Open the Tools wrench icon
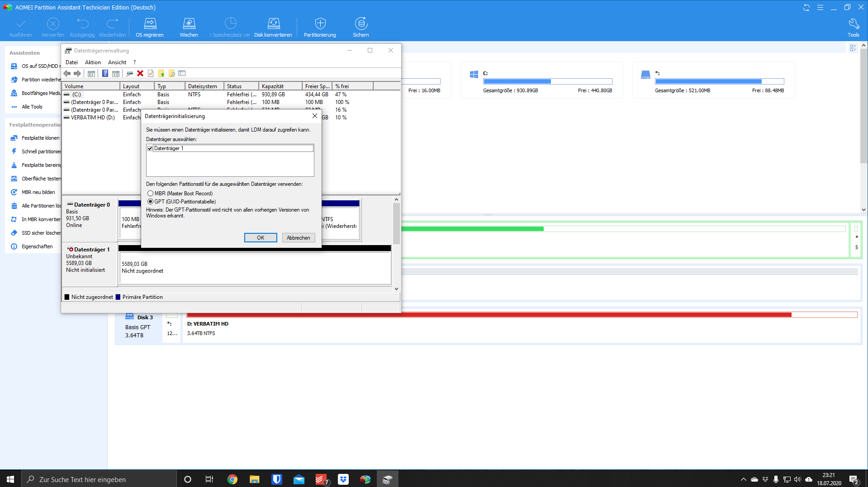868x487 pixels. [854, 28]
